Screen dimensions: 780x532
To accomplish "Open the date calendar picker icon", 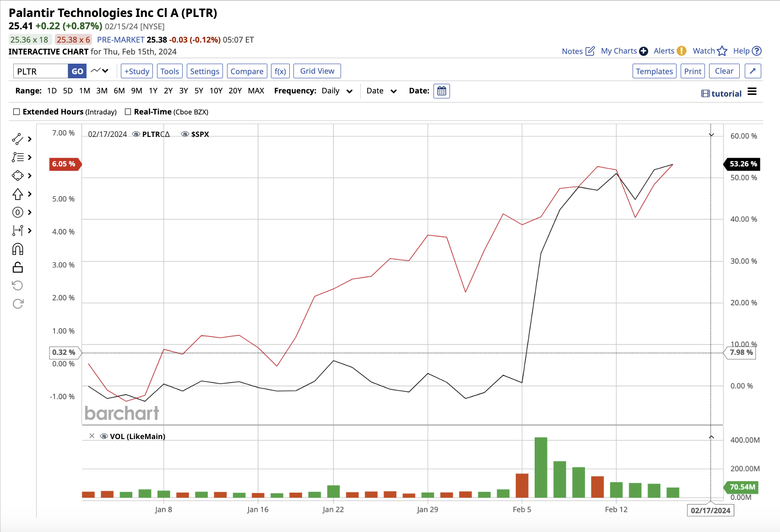I will click(x=441, y=91).
